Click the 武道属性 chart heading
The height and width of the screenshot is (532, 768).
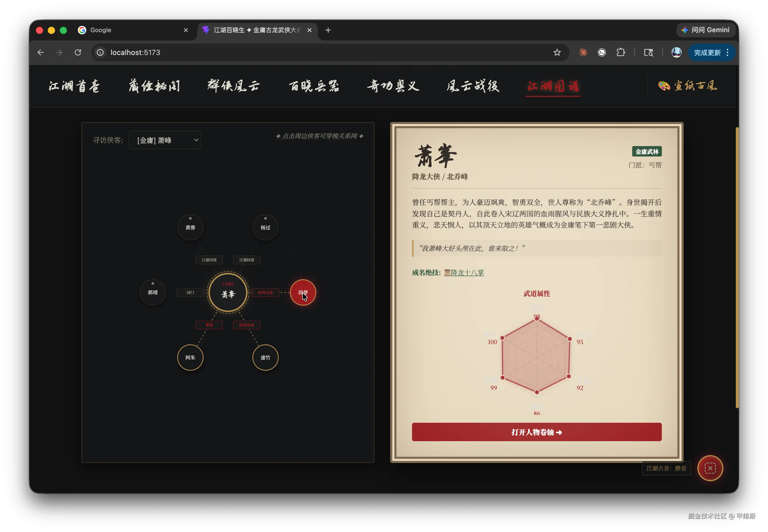[537, 294]
